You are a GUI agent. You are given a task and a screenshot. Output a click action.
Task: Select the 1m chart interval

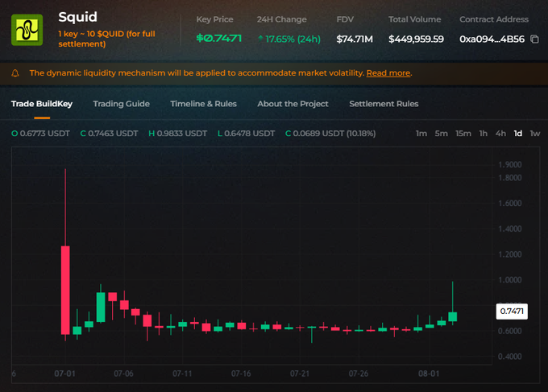click(x=421, y=134)
